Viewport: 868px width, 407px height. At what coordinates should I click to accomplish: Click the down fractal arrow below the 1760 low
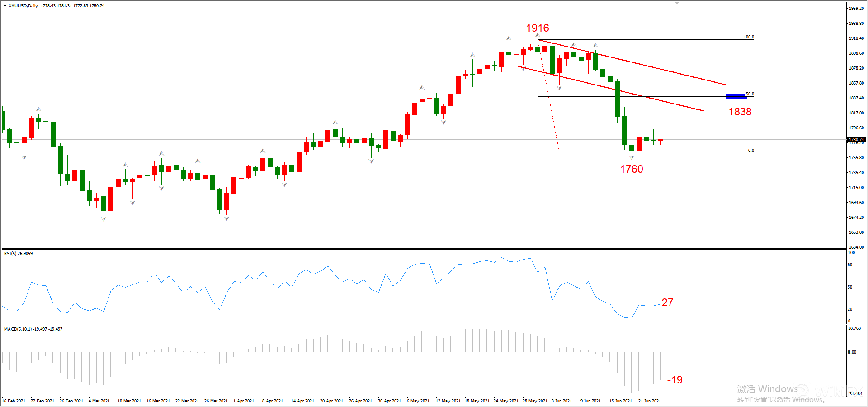click(x=632, y=157)
